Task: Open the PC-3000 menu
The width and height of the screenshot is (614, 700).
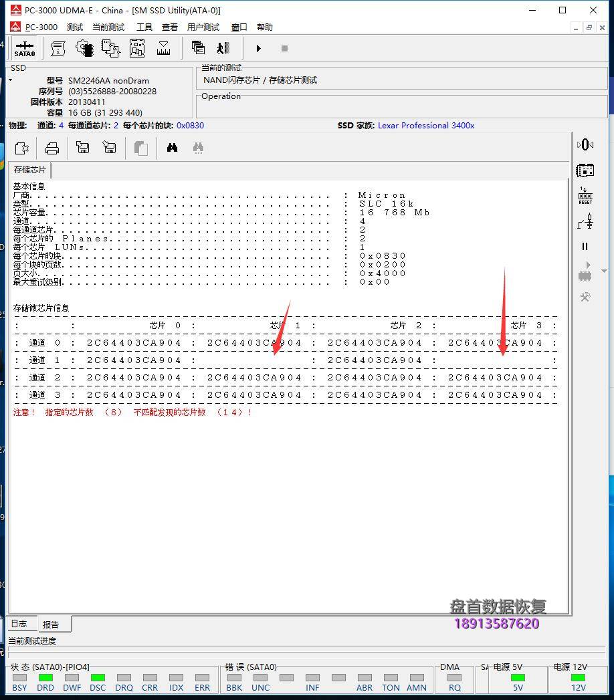Action: (x=41, y=27)
